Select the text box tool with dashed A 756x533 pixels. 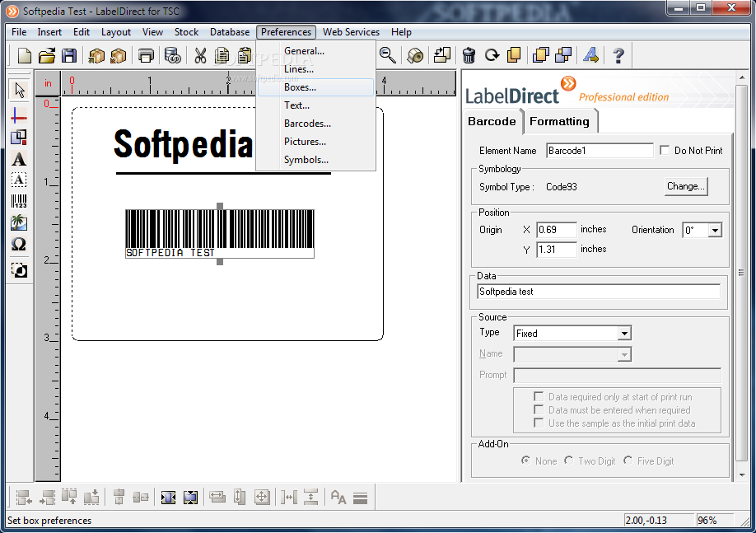pos(19,180)
